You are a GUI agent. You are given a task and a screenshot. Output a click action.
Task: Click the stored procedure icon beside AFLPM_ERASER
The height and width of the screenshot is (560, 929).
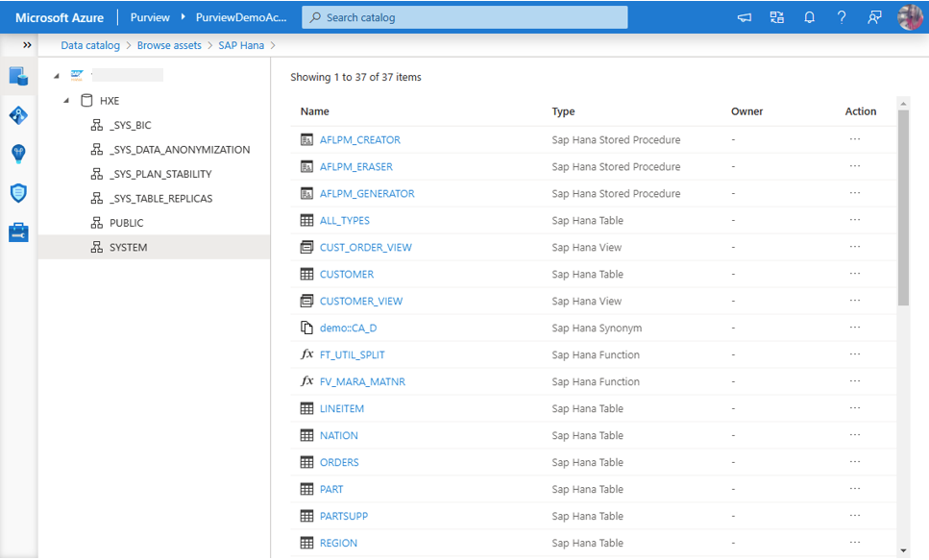306,167
